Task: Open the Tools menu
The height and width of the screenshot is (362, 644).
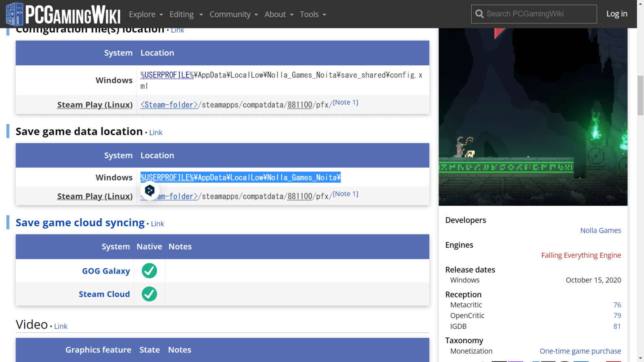Action: pyautogui.click(x=313, y=14)
